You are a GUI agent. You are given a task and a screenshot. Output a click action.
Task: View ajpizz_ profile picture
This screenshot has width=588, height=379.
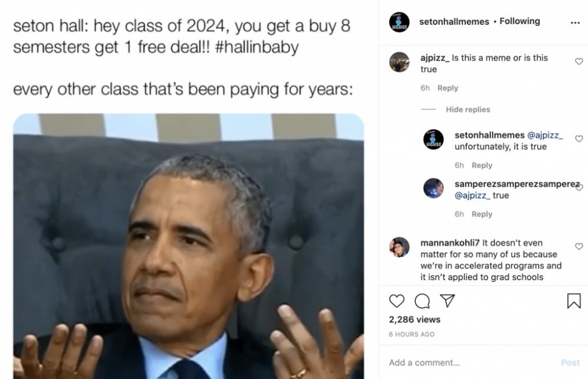[x=399, y=62]
